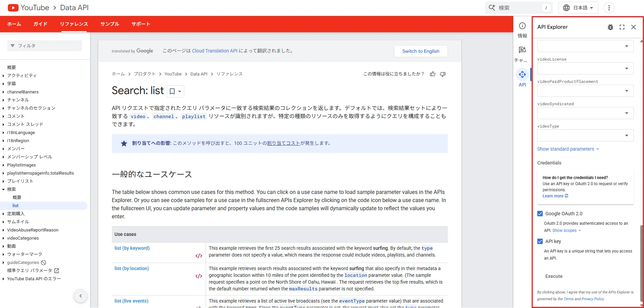Click the globe language icon
The height and width of the screenshot is (308, 644).
pyautogui.click(x=566, y=8)
